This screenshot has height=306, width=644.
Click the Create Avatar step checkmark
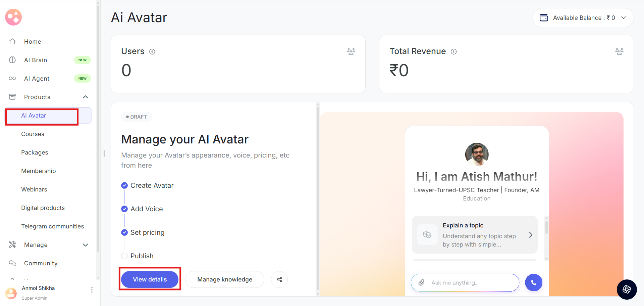tap(124, 185)
